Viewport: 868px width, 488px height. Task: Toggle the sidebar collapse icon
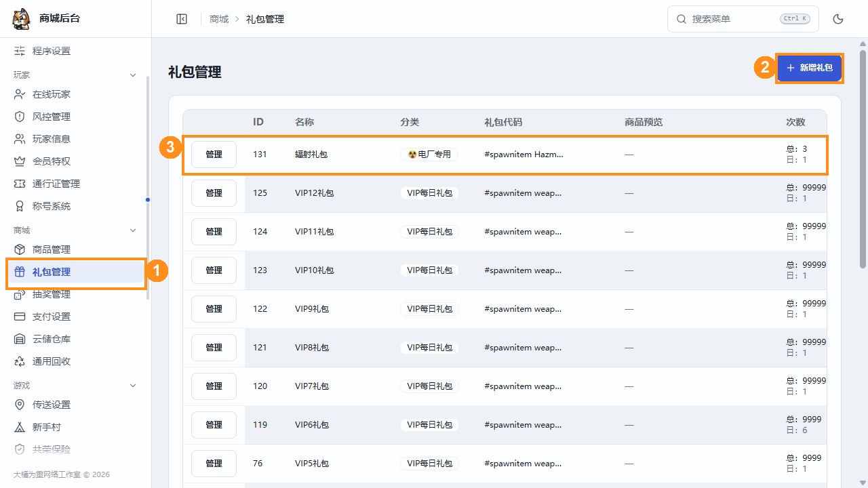point(182,19)
